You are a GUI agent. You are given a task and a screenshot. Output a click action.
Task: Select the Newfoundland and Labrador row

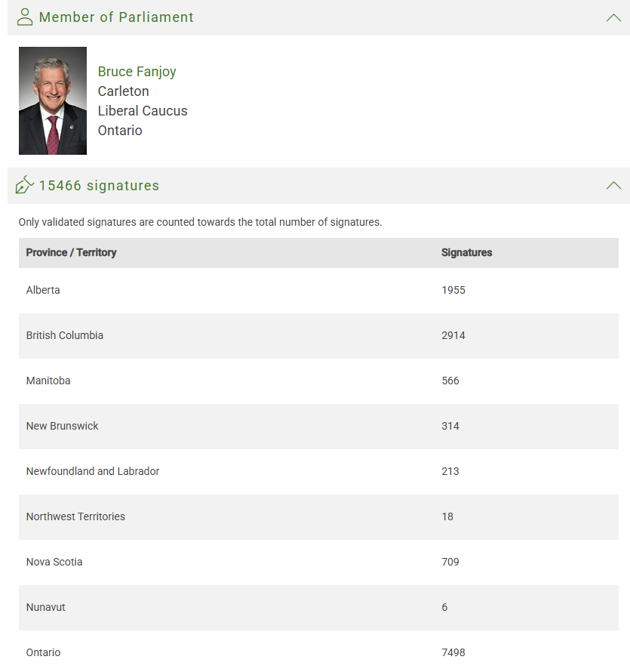[318, 472]
